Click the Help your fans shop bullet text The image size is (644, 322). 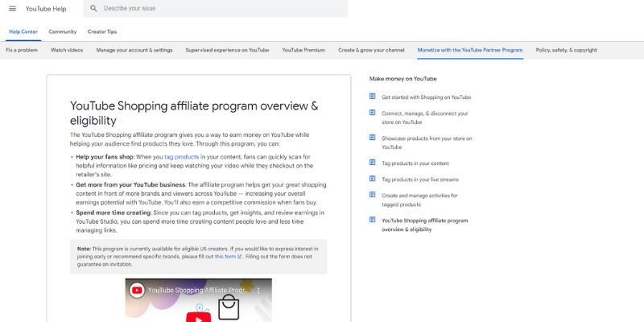[105, 157]
